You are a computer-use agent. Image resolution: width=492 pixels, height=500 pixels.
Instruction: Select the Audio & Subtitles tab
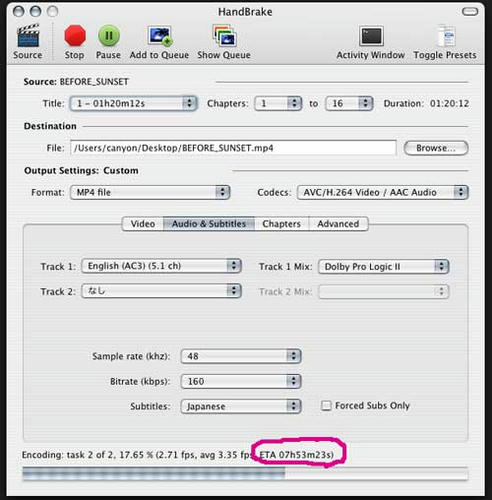click(x=209, y=224)
